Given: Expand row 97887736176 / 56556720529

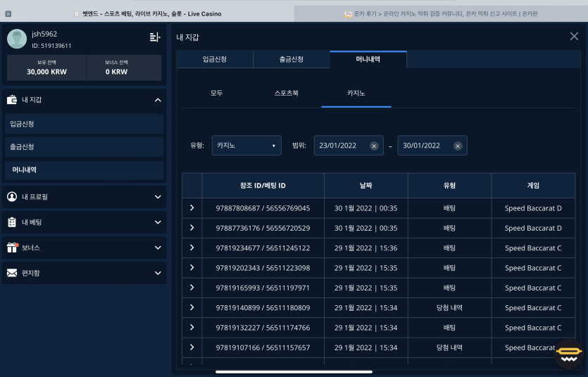Looking at the screenshot, I should (x=192, y=228).
